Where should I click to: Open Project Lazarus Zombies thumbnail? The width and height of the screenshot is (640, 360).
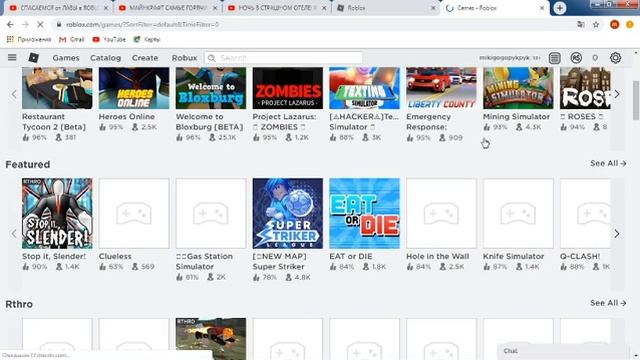[x=287, y=88]
